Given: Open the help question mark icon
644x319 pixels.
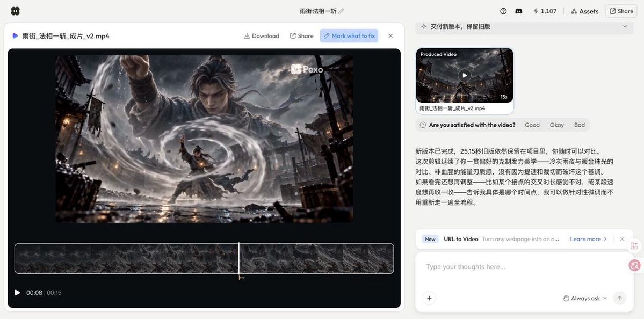Looking at the screenshot, I should click(x=503, y=11).
